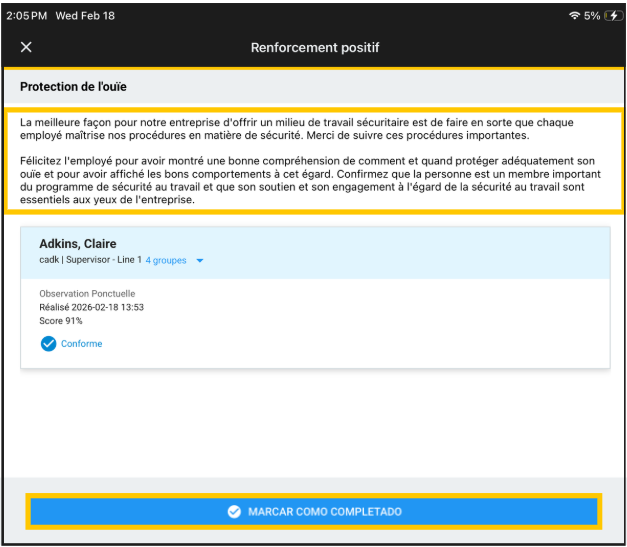Select the Conforme status label
The image size is (627, 547).
click(x=81, y=344)
